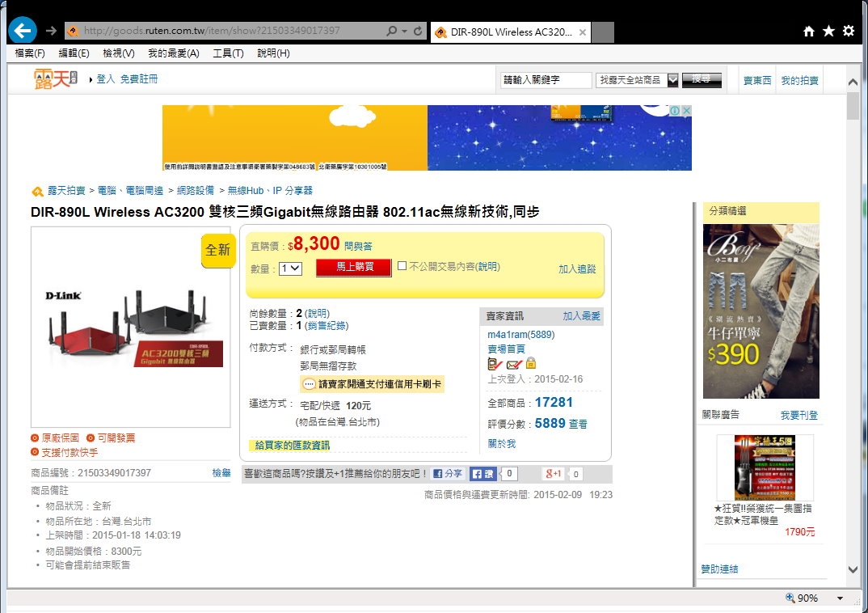This screenshot has width=868, height=613.
Task: Click the D-Link router product image
Action: [x=131, y=327]
